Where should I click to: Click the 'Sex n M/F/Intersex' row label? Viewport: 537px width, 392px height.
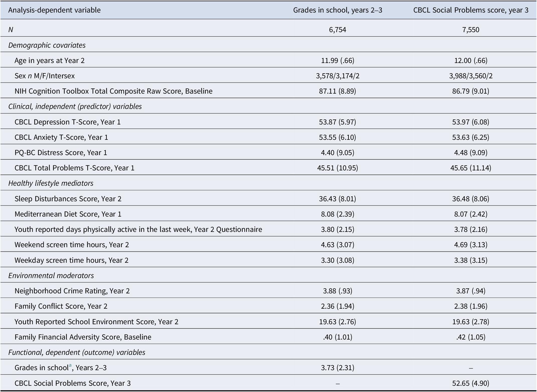pos(45,76)
